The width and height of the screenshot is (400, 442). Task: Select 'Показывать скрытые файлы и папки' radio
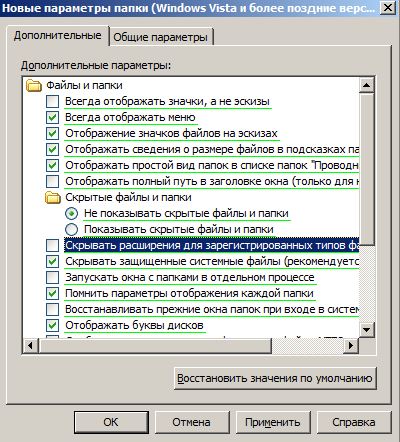[71, 229]
